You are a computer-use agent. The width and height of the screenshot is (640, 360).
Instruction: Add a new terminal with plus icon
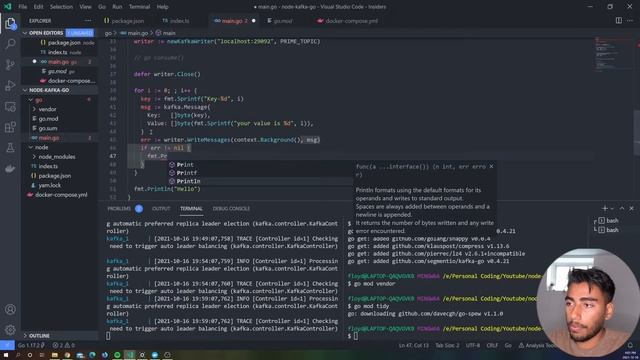click(x=604, y=208)
